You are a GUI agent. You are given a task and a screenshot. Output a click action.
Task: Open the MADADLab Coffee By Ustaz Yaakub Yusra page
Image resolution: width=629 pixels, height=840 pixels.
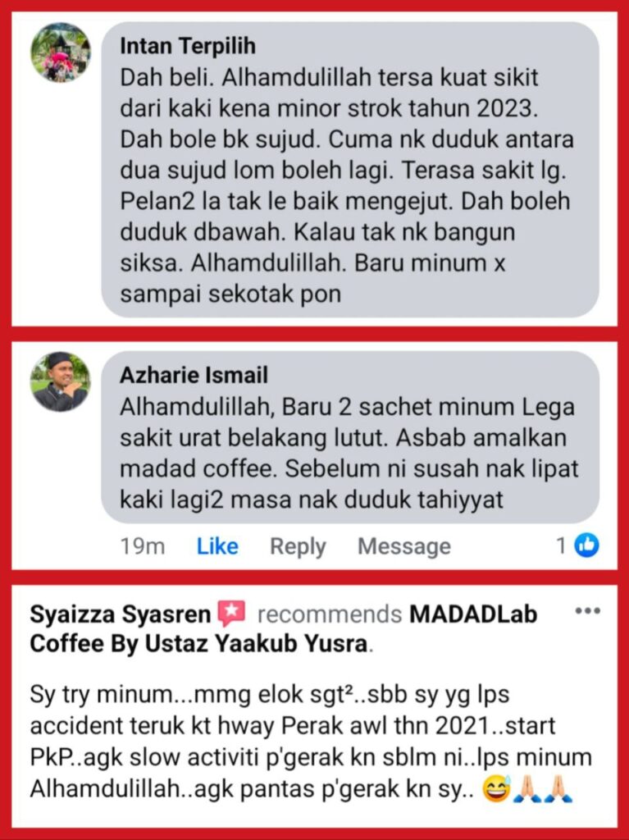[x=284, y=628]
